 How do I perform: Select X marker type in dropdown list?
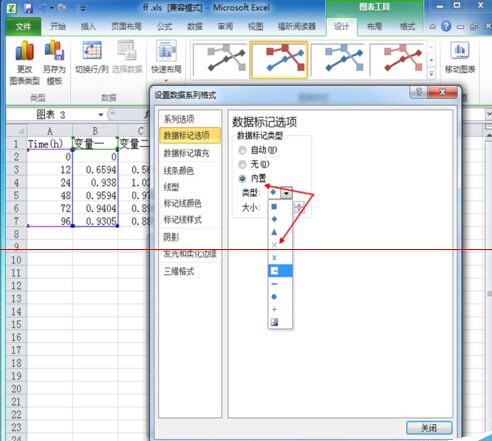click(x=274, y=245)
